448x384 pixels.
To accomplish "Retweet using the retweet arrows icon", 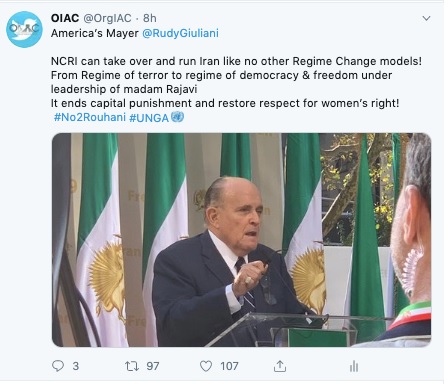I will click(132, 366).
